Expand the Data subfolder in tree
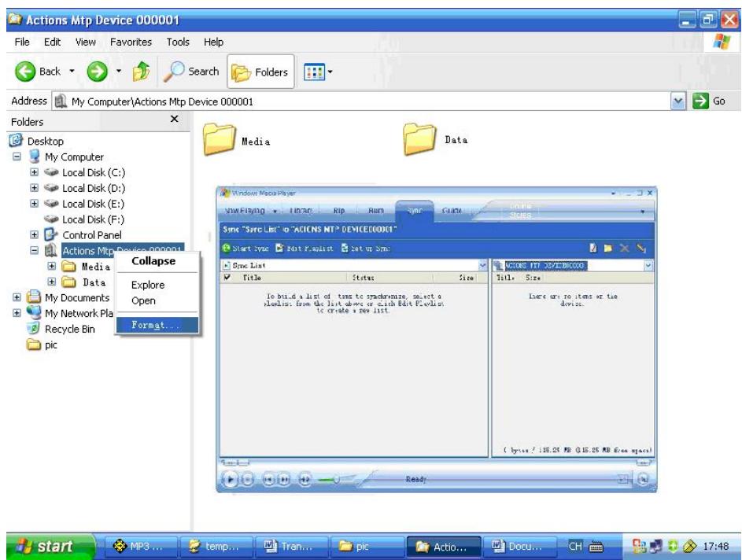 coord(52,282)
